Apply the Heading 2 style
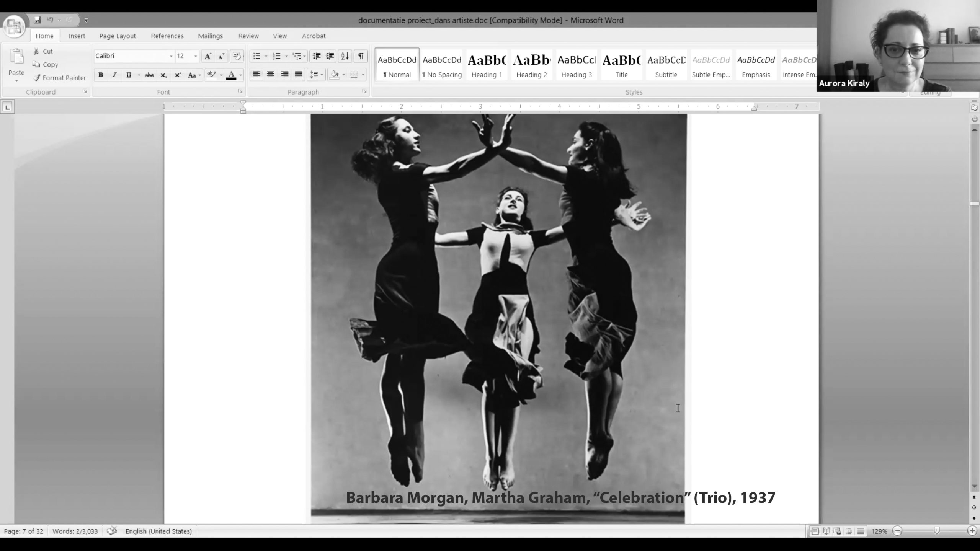The width and height of the screenshot is (980, 551). (x=532, y=65)
